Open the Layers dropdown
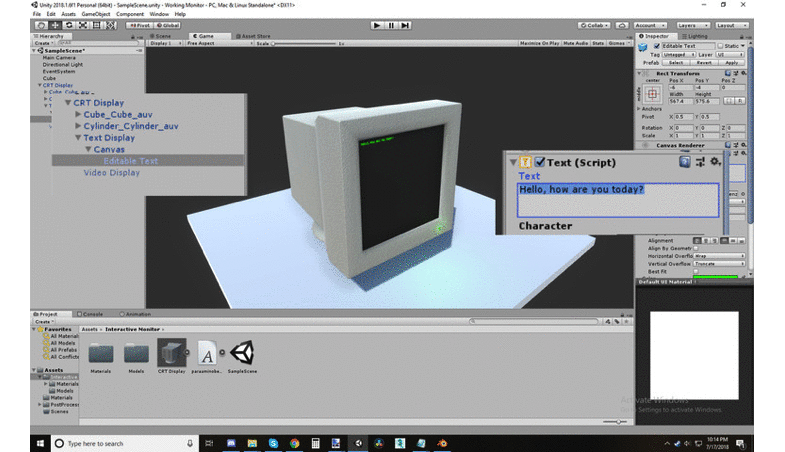Screen dimensions: 785x452 coord(693,25)
